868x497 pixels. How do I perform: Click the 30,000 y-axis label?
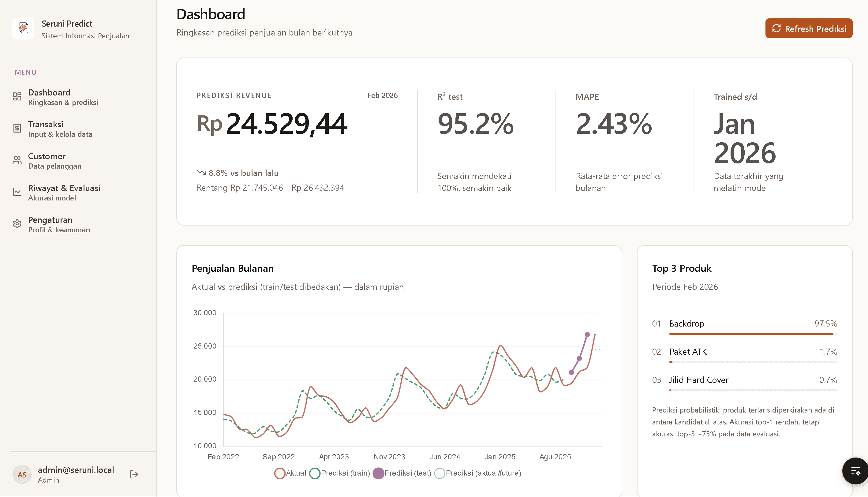click(205, 313)
